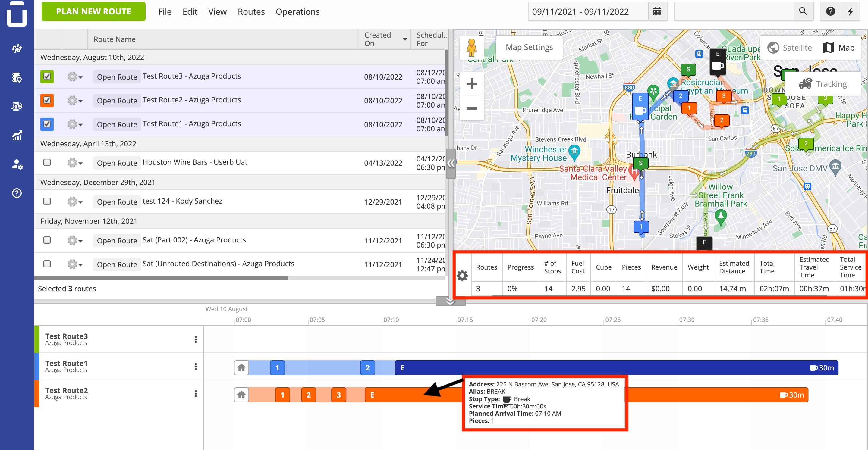Open gear dropdown for Houston Wine Bars
Image resolution: width=868 pixels, height=450 pixels.
point(74,163)
